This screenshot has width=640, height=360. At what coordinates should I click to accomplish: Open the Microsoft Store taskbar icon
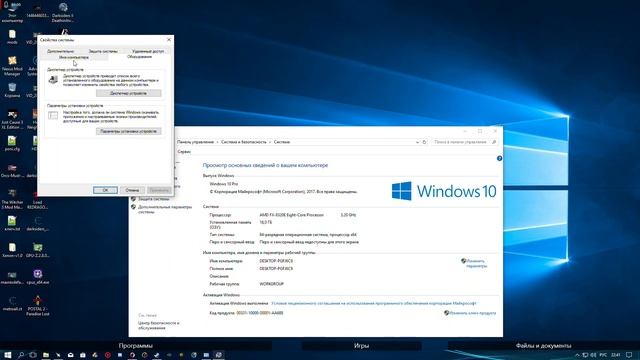(83, 355)
